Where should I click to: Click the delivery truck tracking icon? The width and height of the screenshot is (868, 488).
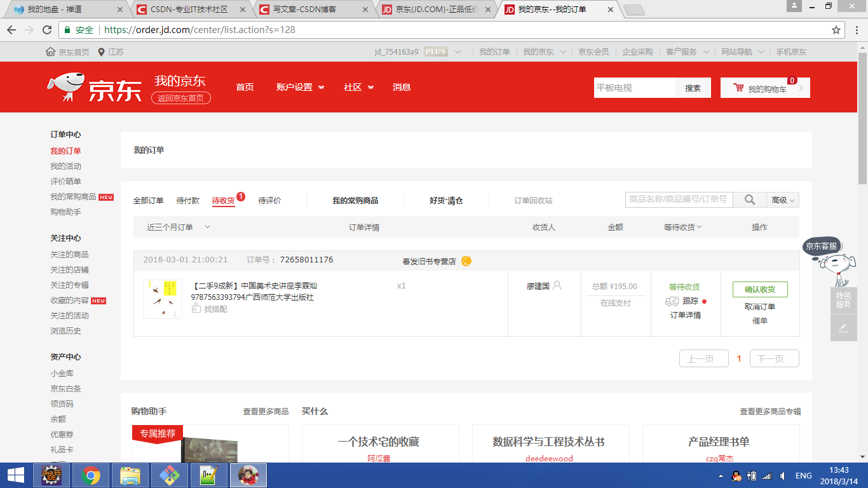coord(672,301)
